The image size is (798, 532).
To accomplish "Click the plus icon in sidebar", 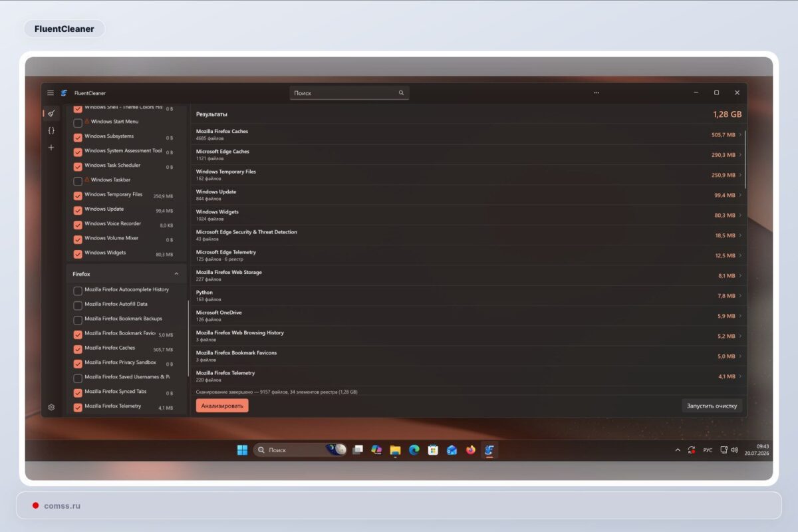I will click(x=51, y=147).
